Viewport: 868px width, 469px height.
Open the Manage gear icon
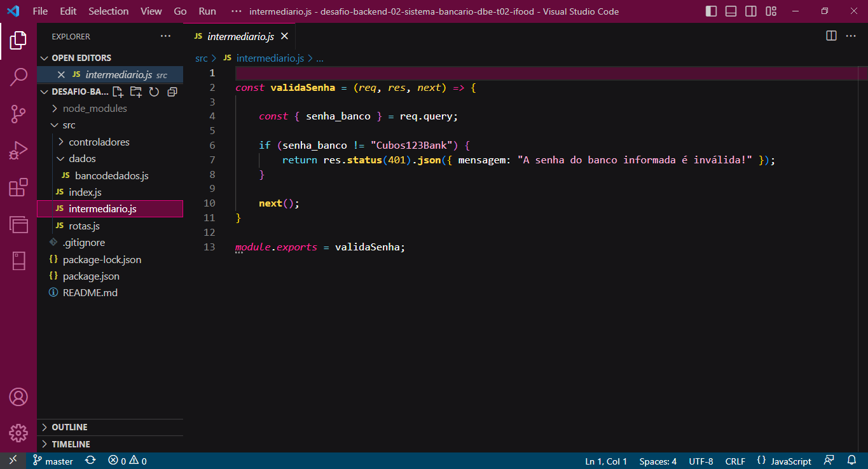[x=18, y=433]
